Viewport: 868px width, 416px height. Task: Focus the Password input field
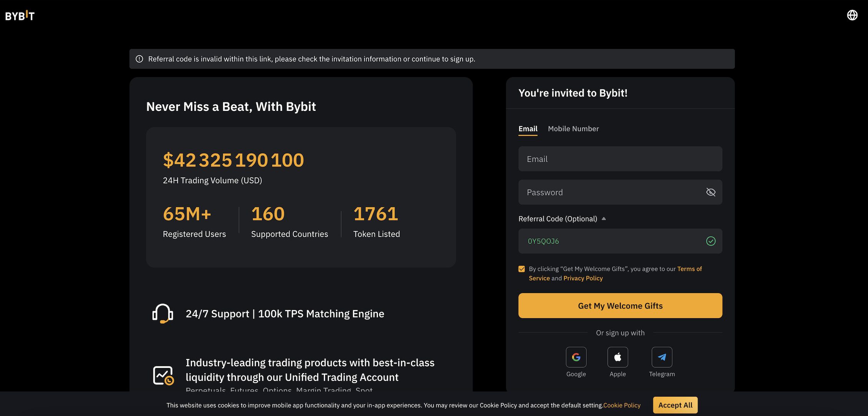(620, 192)
